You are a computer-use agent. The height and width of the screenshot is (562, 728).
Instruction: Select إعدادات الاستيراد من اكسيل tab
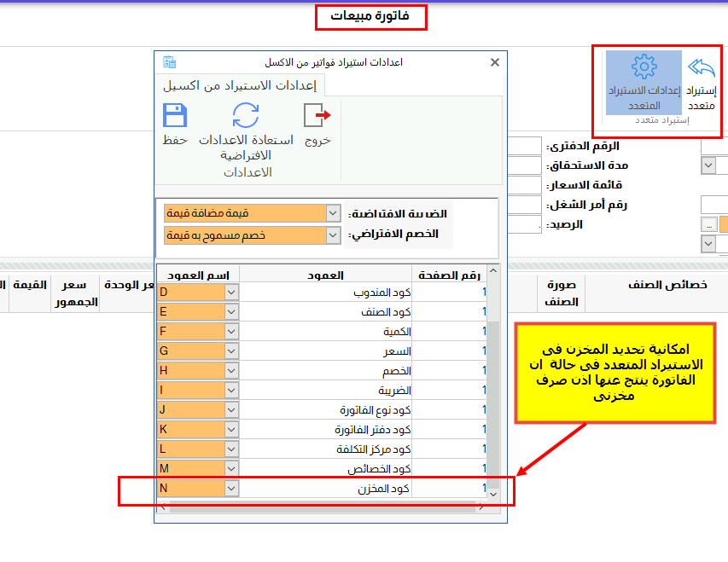pos(240,85)
